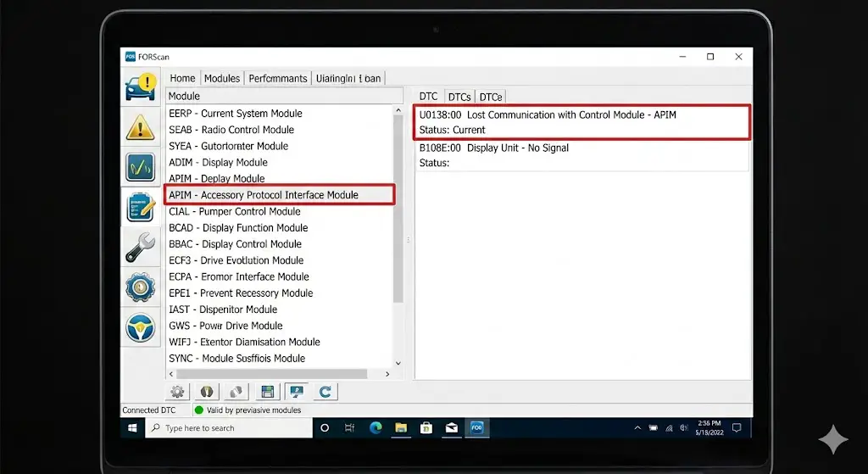
Task: Switch to the Home tab
Action: click(182, 78)
